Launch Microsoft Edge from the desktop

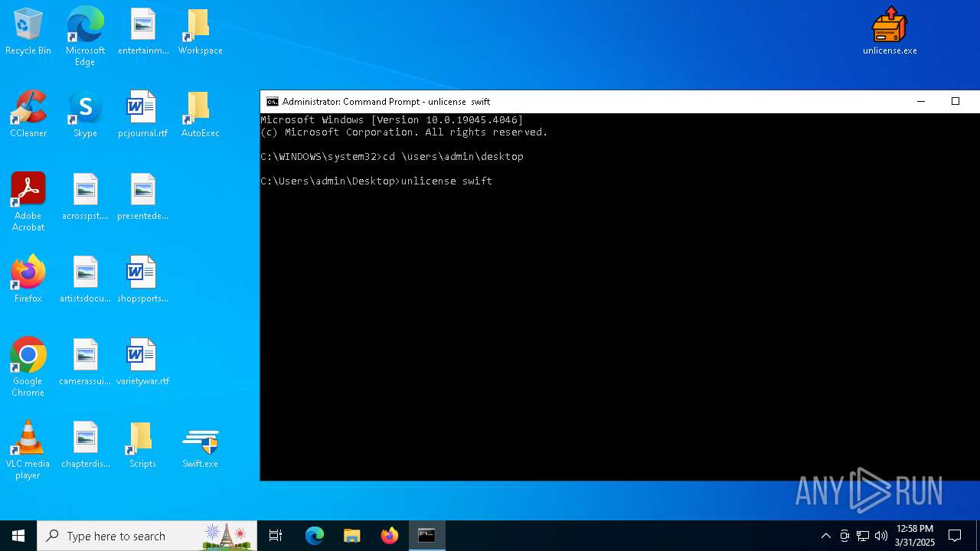point(85,37)
